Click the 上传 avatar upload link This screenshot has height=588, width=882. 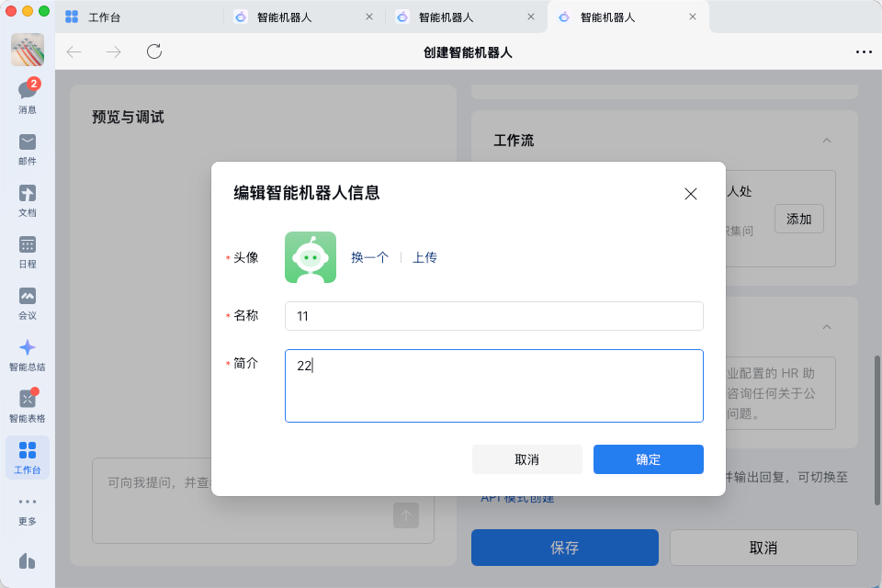pos(424,257)
